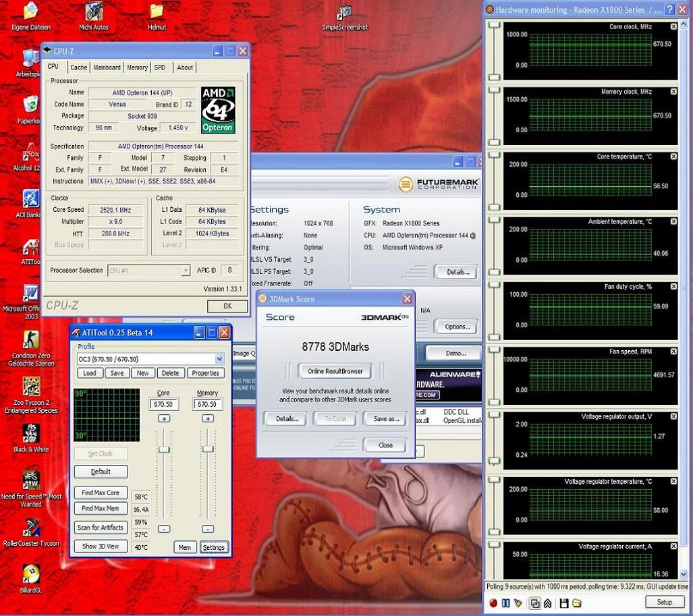693x616 pixels.
Task: Click the open folder icon in Hardware monitoring
Action: click(x=577, y=603)
